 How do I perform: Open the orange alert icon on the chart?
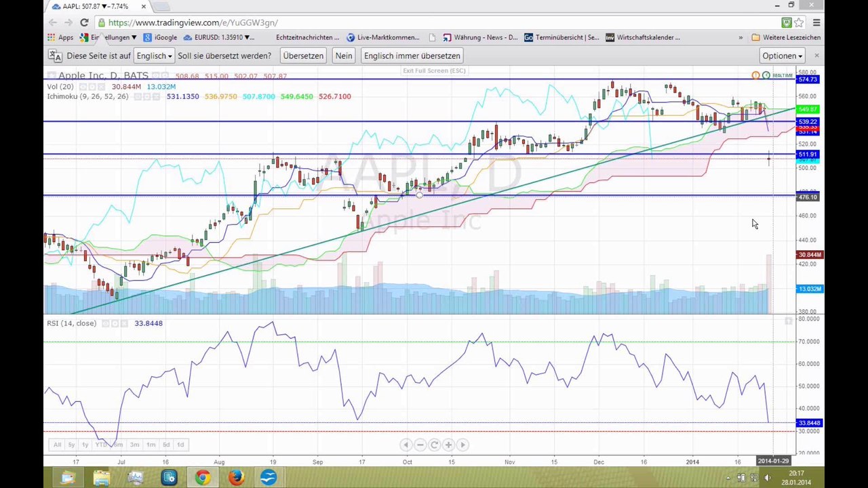(755, 75)
